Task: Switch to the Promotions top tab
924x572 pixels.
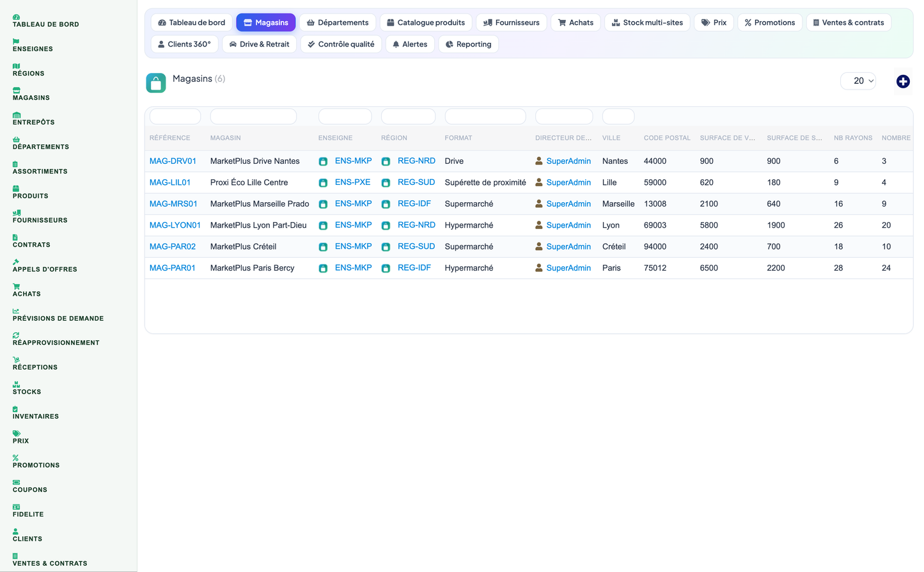Action: point(770,22)
